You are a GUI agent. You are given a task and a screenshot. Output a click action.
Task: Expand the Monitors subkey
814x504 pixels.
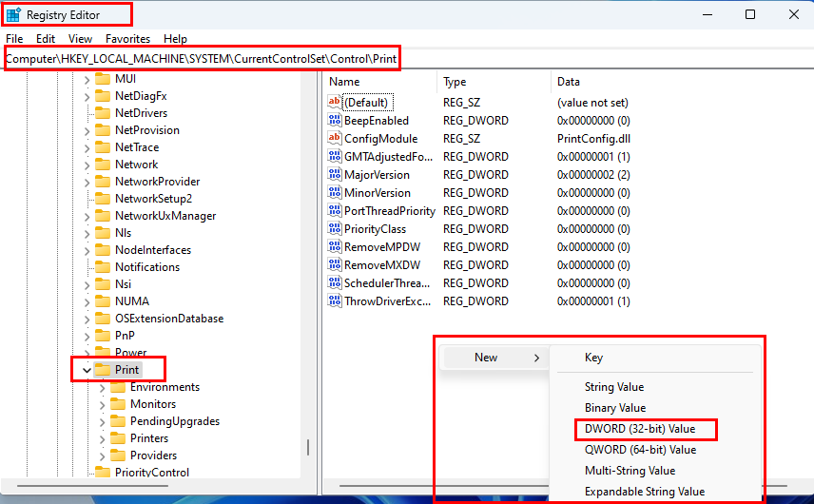click(102, 405)
